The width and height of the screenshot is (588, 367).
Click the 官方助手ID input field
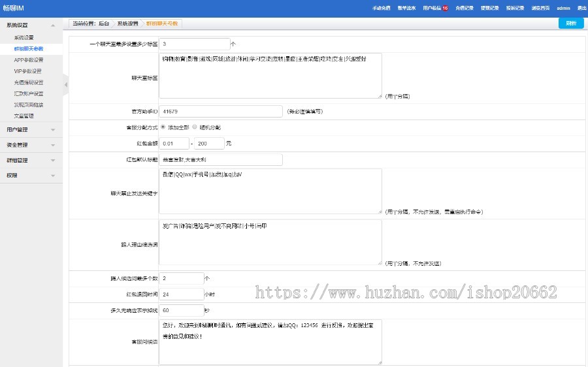[x=220, y=111]
